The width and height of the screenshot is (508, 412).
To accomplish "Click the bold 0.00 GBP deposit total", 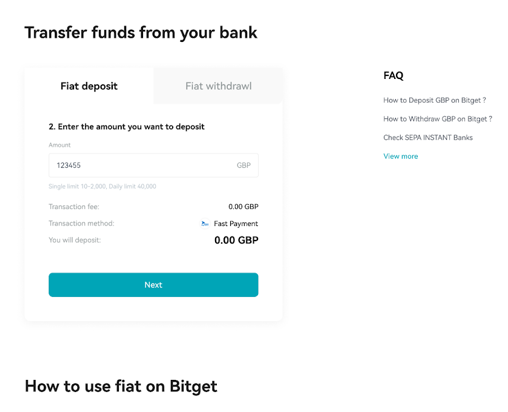I will [236, 240].
